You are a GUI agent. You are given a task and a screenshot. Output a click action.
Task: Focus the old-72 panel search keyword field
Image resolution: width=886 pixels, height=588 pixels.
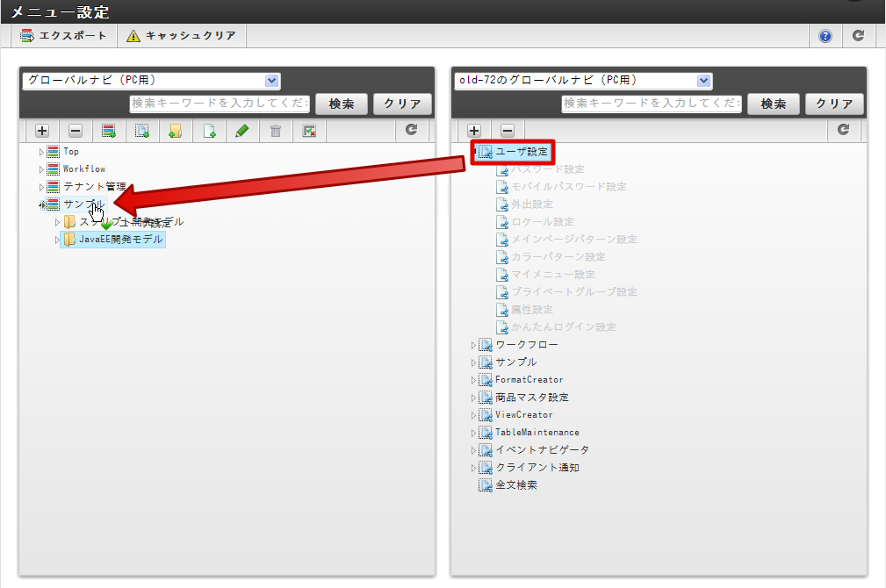(x=652, y=104)
